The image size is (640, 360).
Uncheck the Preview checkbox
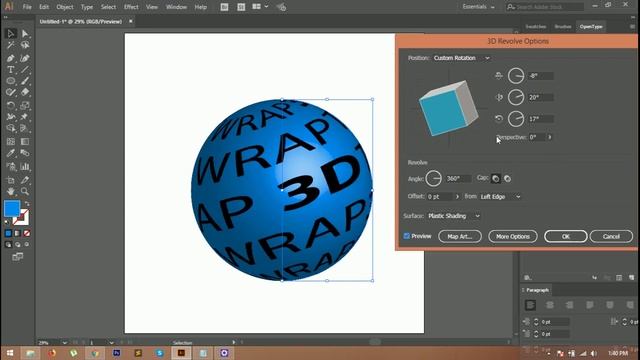click(x=407, y=236)
